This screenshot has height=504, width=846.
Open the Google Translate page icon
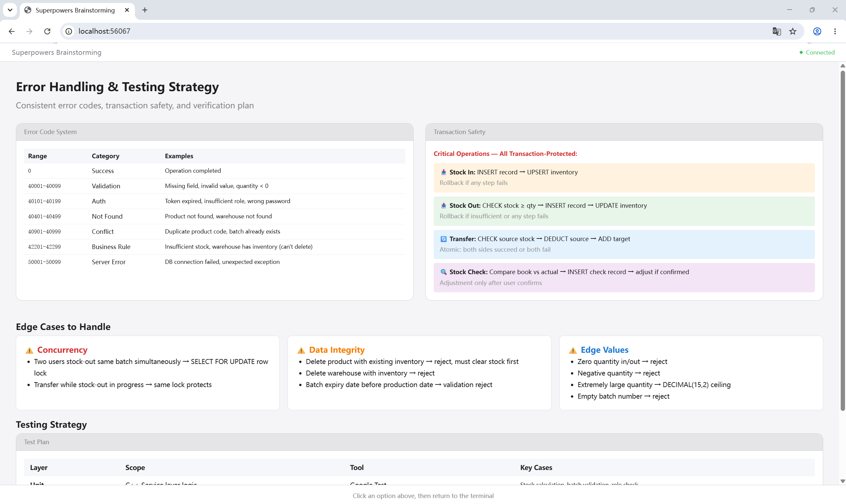tap(777, 31)
